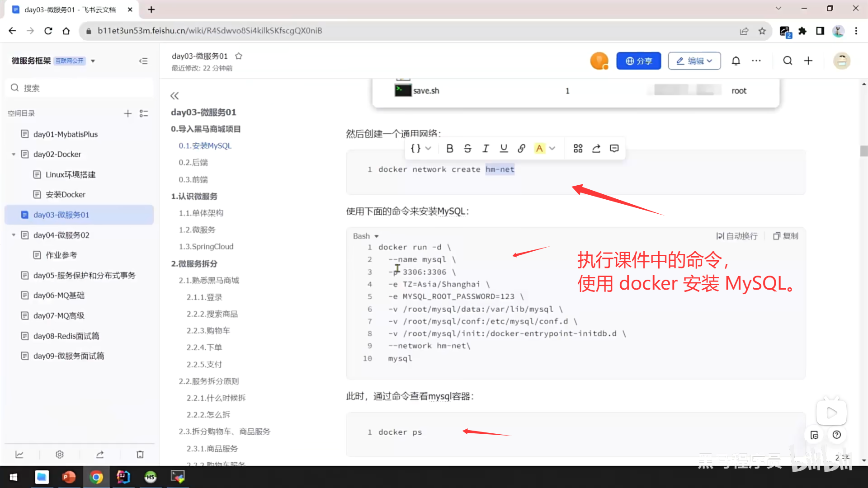Open HeidiSQL from the Windows taskbar
The width and height of the screenshot is (868, 488).
pyautogui.click(x=151, y=477)
